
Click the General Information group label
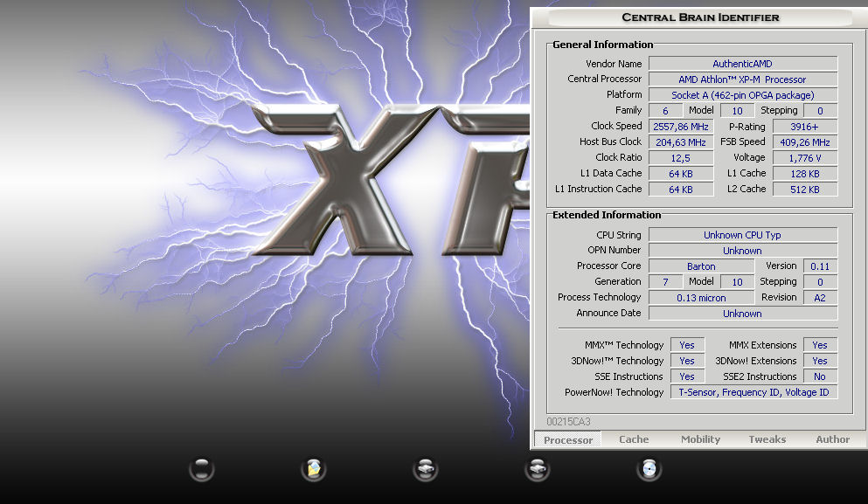pyautogui.click(x=603, y=45)
